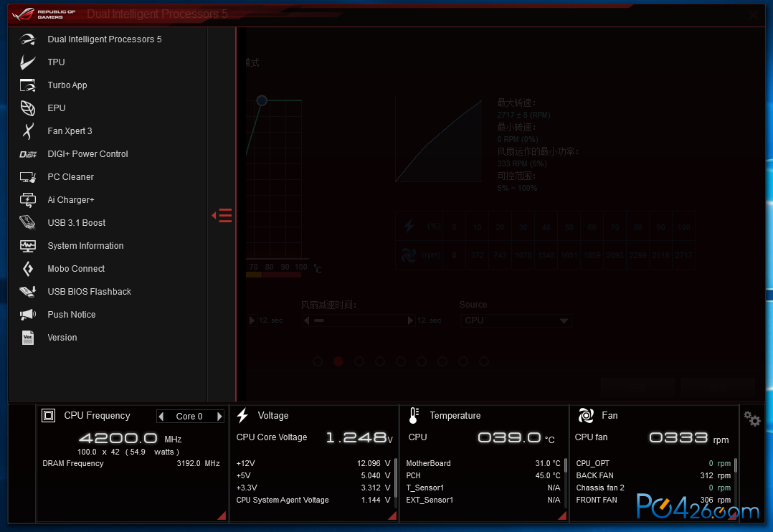Switch to the previous core in CPU Frequency

pyautogui.click(x=161, y=417)
